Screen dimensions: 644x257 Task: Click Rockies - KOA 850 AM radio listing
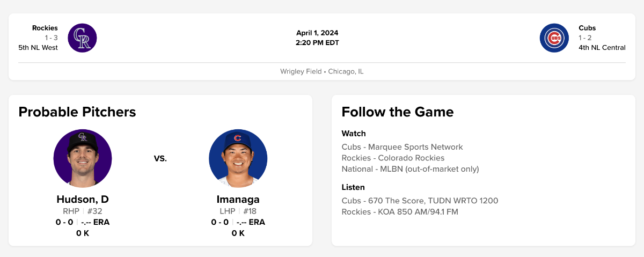coord(400,211)
